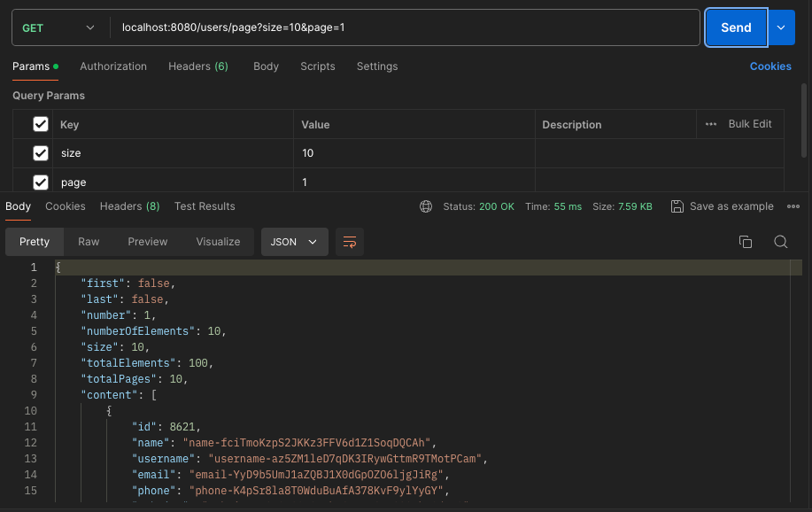This screenshot has height=512, width=812.
Task: Click Save as example
Action: (x=722, y=206)
